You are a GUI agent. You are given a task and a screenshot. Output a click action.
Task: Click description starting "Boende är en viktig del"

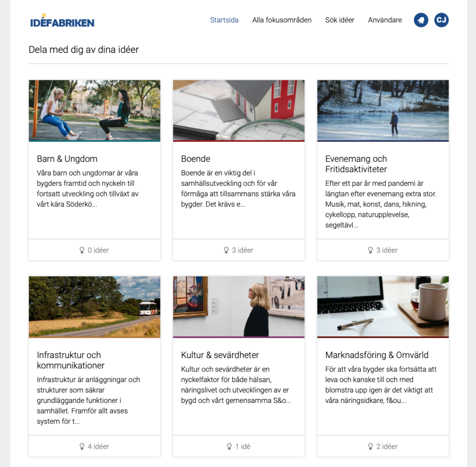[x=238, y=189]
